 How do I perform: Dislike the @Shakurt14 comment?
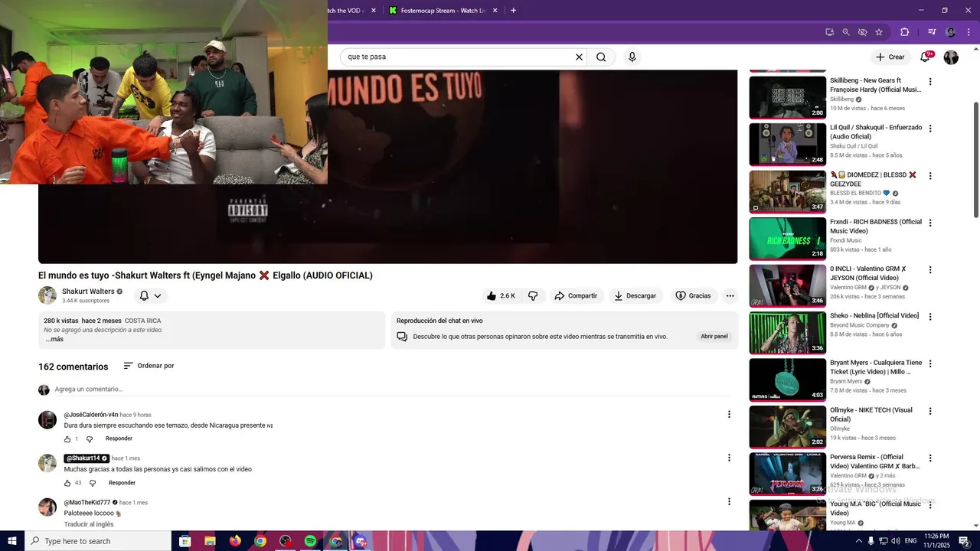tap(93, 484)
